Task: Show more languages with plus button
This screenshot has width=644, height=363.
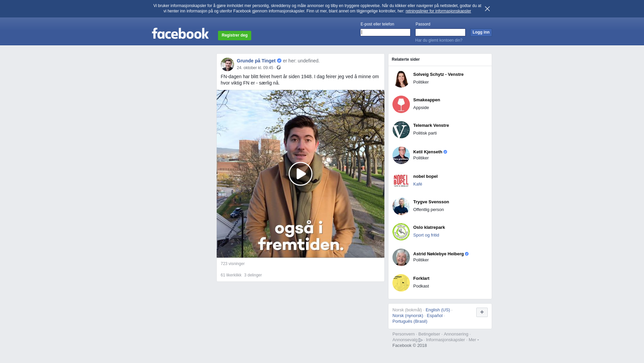Action: pos(482,312)
